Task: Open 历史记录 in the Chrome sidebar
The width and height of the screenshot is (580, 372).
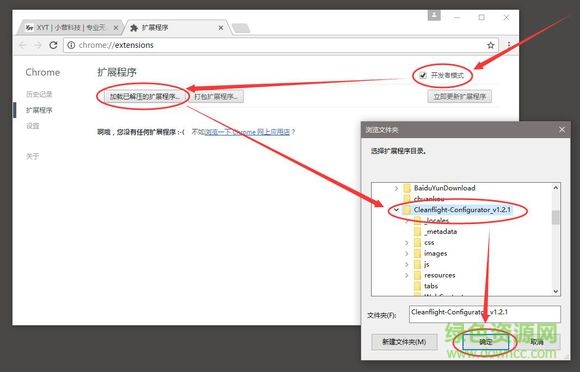Action: coord(39,94)
